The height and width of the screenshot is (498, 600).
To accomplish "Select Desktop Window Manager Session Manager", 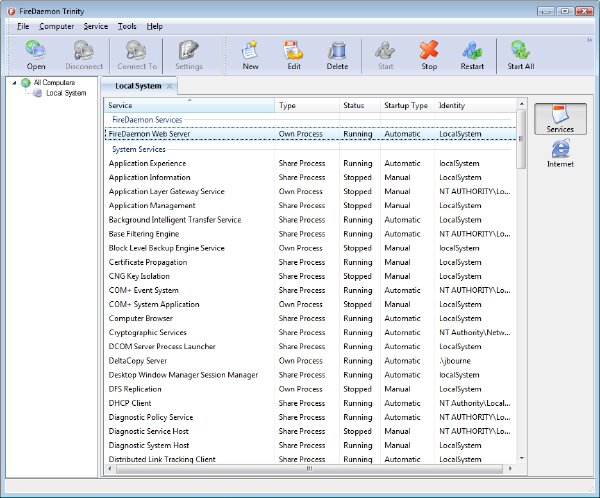I will [x=310, y=375].
